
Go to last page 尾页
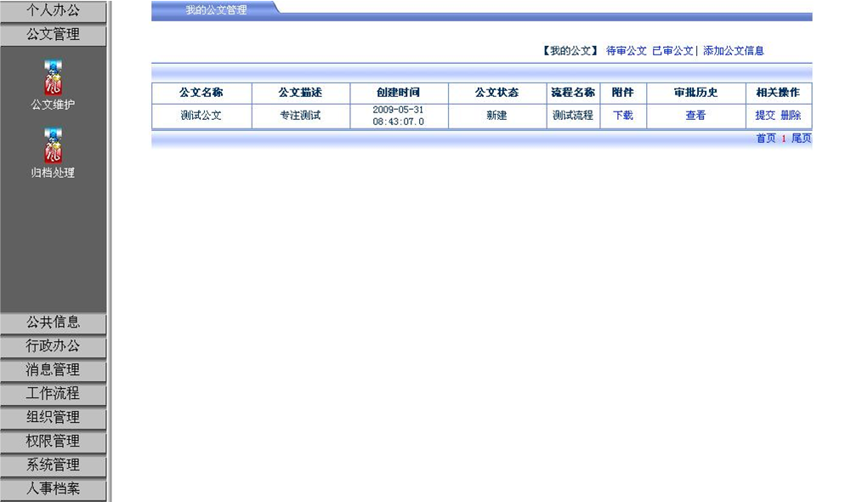click(801, 139)
